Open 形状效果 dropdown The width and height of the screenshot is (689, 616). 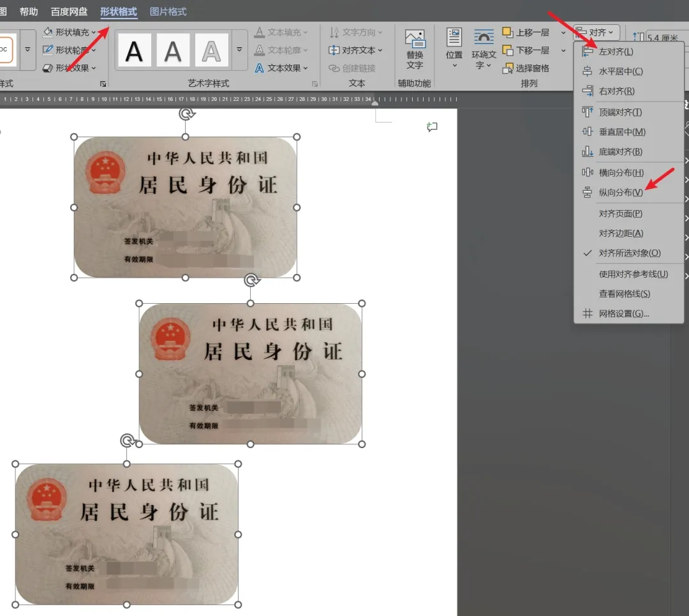[x=70, y=68]
